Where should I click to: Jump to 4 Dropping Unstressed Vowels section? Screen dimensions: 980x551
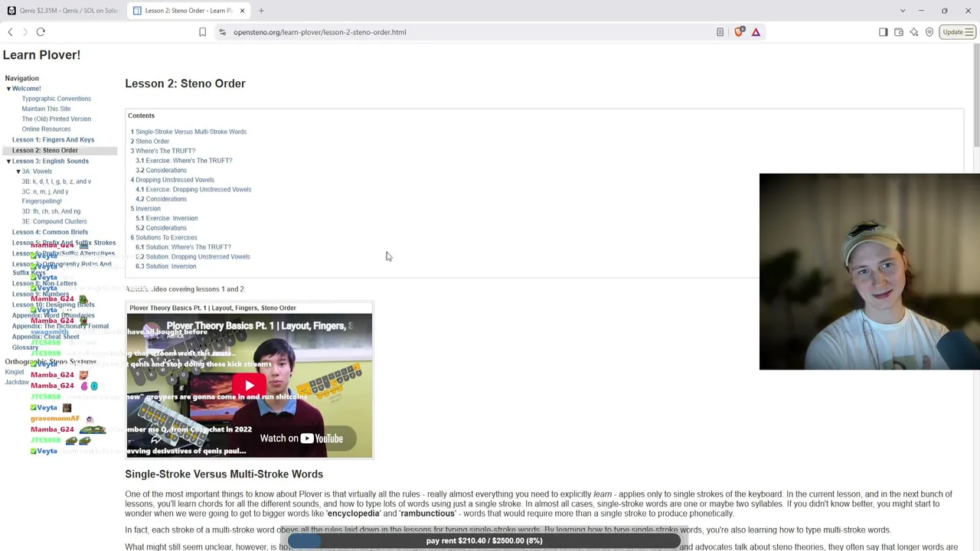172,180
